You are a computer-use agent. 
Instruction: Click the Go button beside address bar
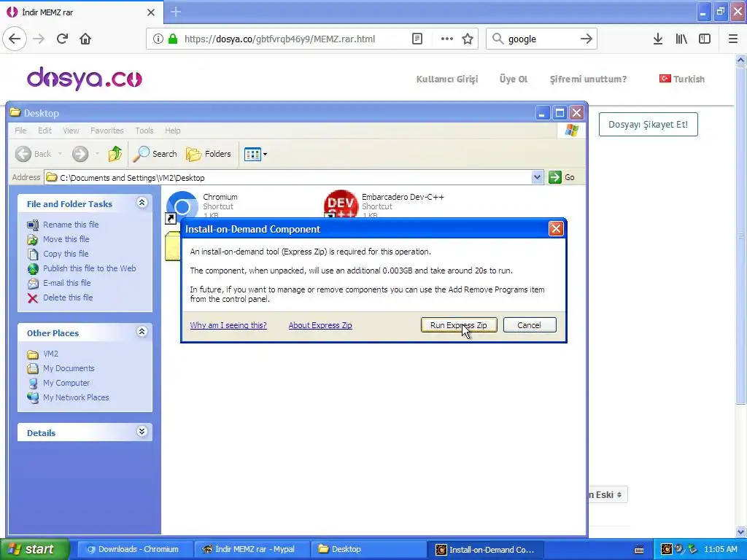[x=562, y=177]
